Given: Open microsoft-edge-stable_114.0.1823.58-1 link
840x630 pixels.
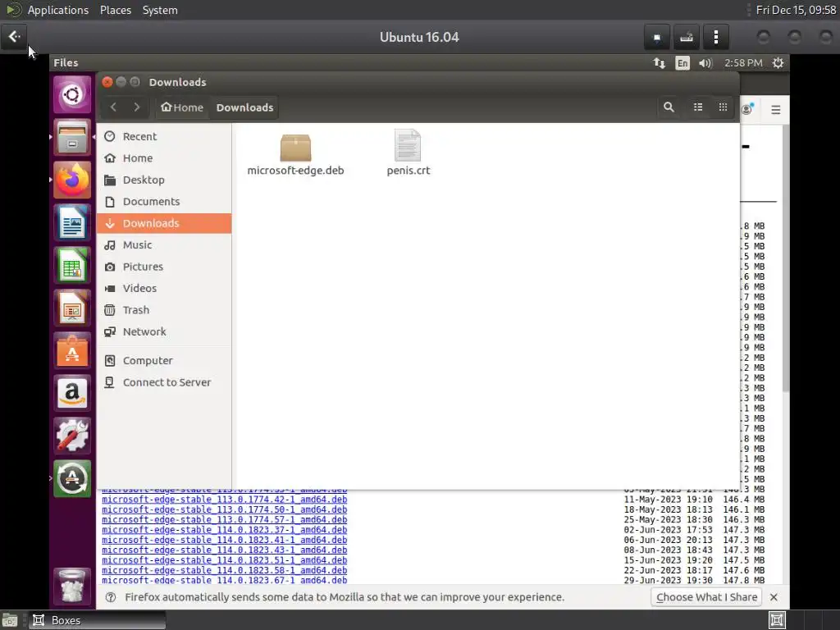Looking at the screenshot, I should [225, 571].
